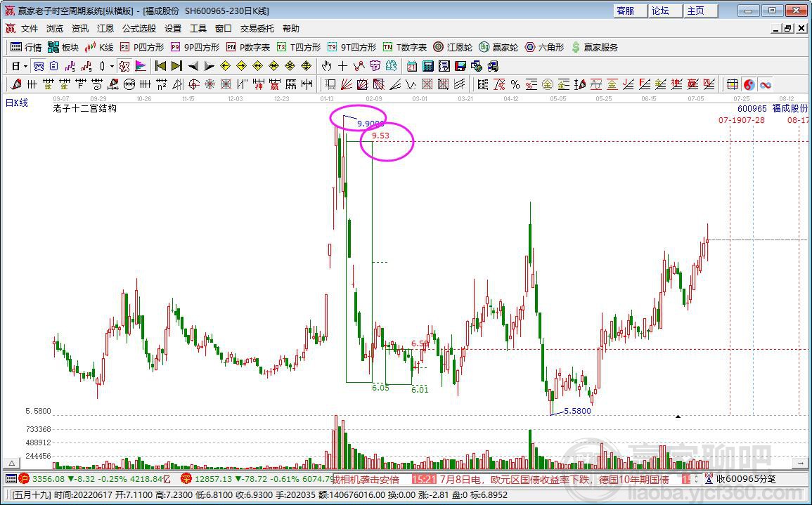The height and width of the screenshot is (505, 812).
Task: Open the calendar icon showing 21
Action: [x=412, y=66]
